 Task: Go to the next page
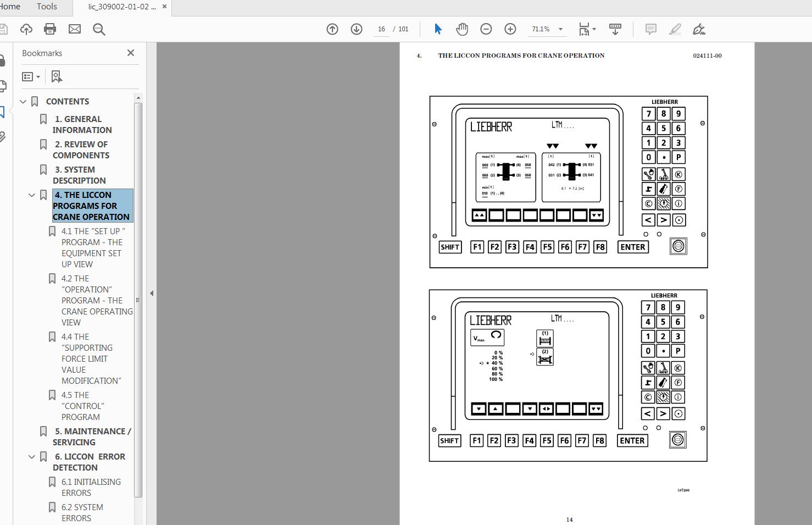point(355,29)
